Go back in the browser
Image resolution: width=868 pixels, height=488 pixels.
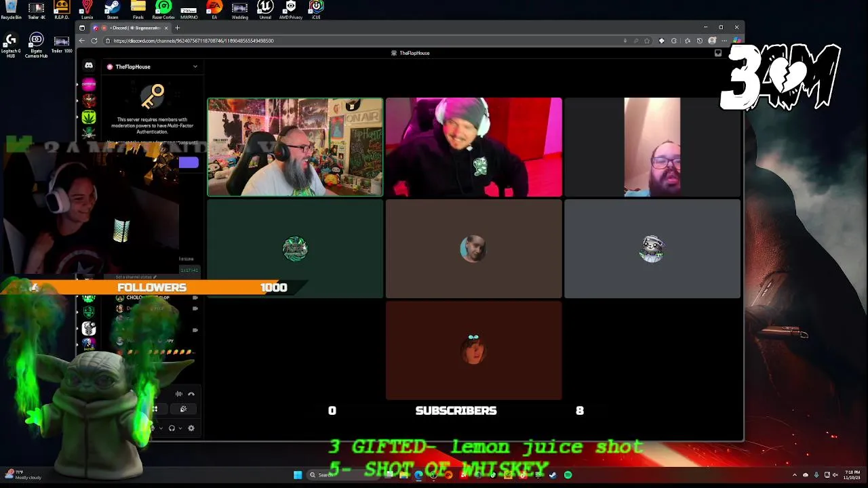coord(81,41)
